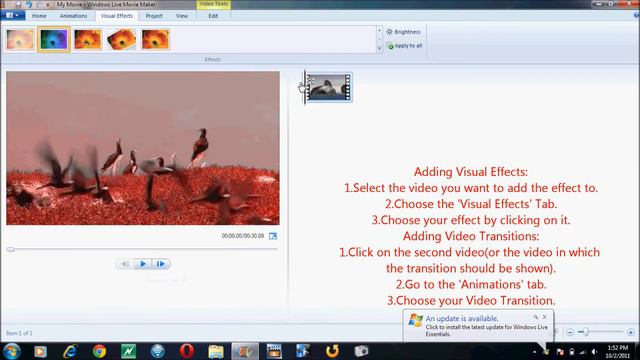
Task: Open the Video Tools Edit tab
Action: tap(213, 16)
